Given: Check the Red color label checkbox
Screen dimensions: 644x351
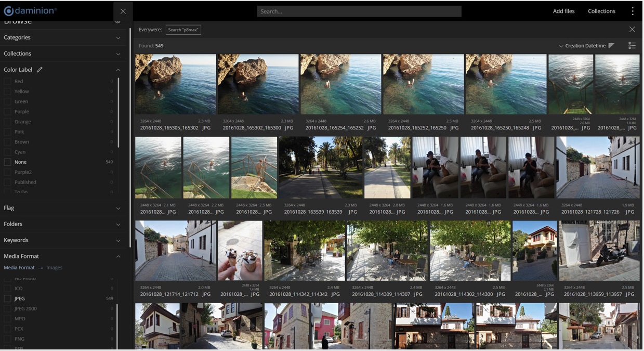Looking at the screenshot, I should 7,81.
